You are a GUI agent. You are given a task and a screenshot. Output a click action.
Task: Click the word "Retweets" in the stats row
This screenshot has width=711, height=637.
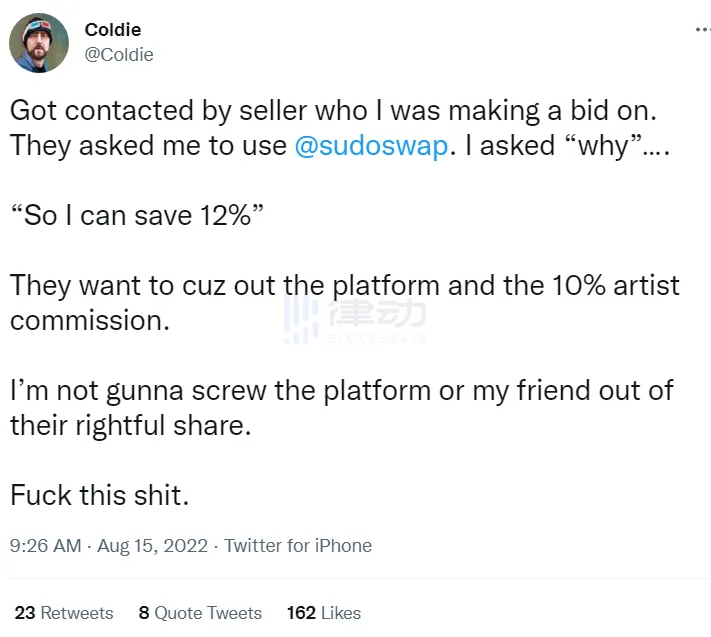tap(77, 613)
